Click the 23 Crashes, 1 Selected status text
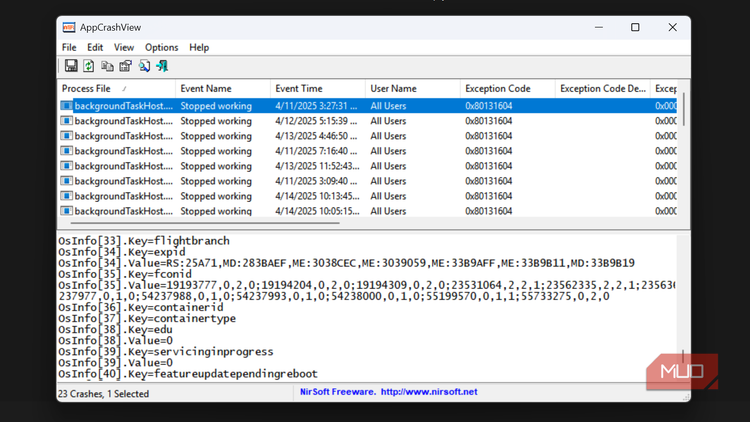This screenshot has height=422, width=750. click(103, 394)
